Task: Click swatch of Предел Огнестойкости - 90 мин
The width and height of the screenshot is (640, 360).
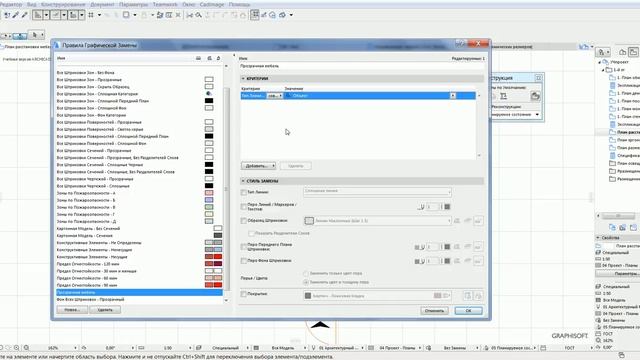Action: coord(213,285)
